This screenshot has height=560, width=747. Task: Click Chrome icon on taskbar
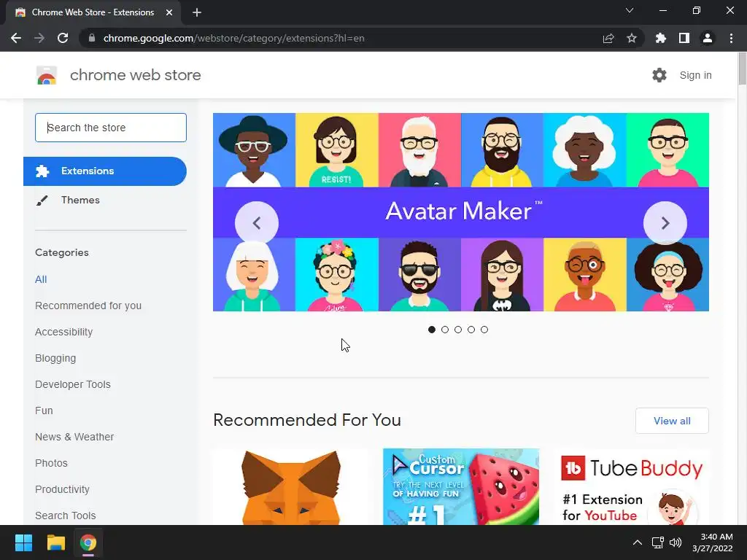88,542
